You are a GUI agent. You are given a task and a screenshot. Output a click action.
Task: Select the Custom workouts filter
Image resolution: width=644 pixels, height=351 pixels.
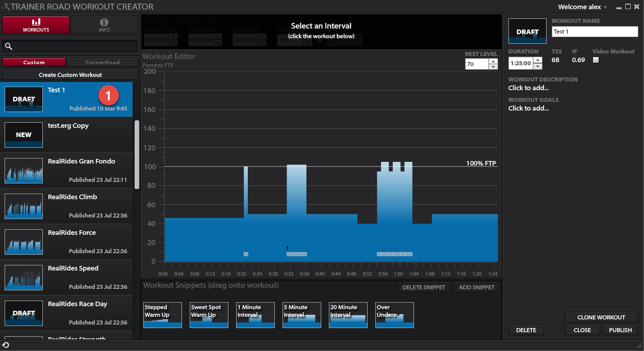34,62
